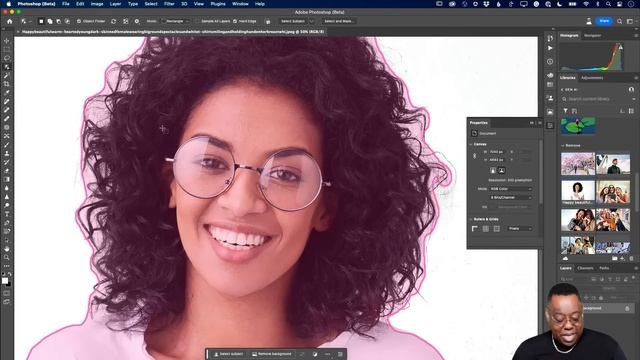This screenshot has width=640, height=360.
Task: Switch to the Navigator tab
Action: pos(592,36)
